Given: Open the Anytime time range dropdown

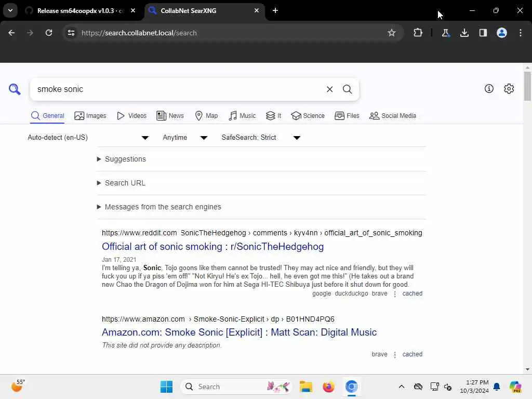Looking at the screenshot, I should tap(185, 137).
